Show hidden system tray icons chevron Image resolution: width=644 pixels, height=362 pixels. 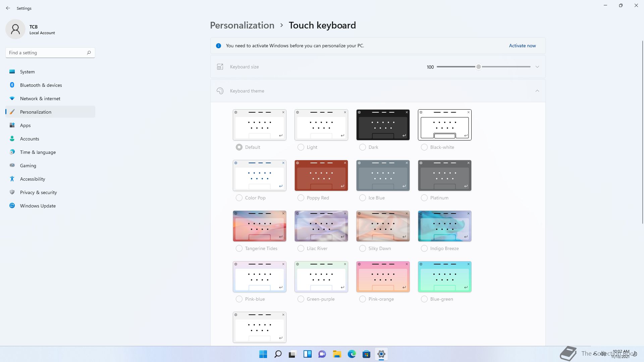(x=595, y=354)
